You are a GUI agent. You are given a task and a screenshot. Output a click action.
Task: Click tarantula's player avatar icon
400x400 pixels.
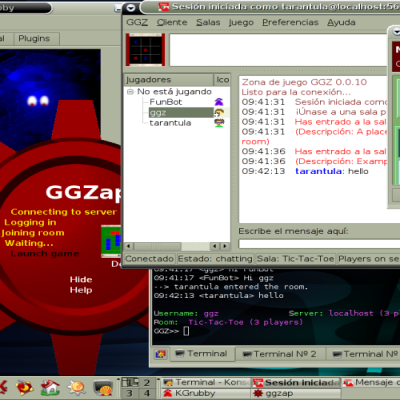click(x=219, y=123)
